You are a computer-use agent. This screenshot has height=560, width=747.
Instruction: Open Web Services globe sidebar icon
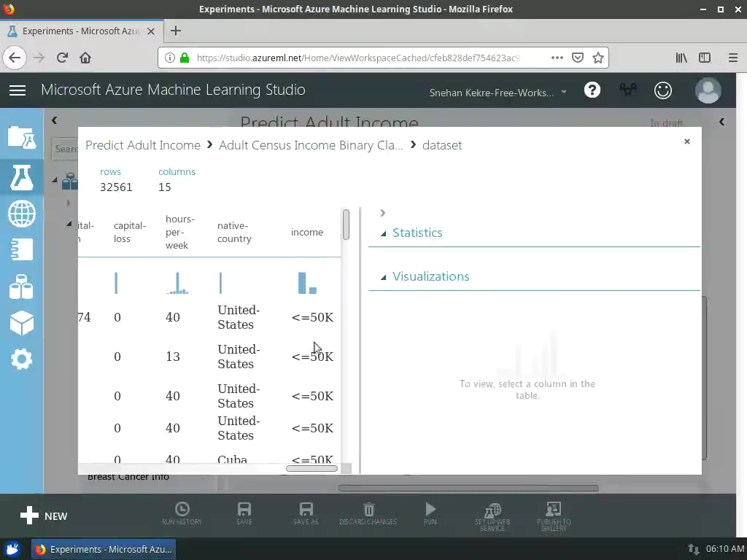[x=21, y=214]
